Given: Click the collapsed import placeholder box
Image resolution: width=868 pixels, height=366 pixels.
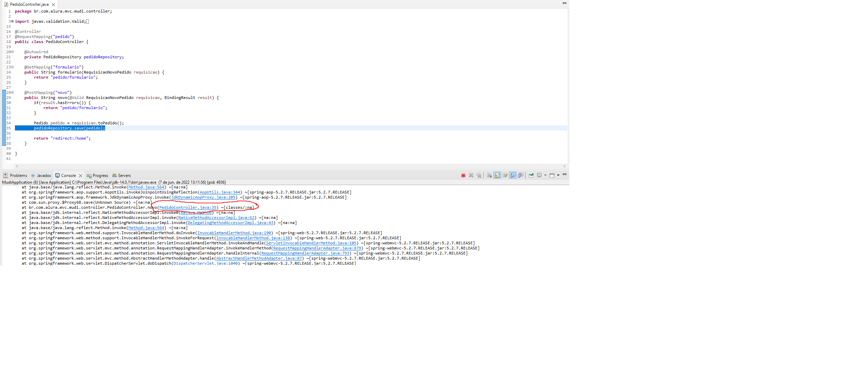Looking at the screenshot, I should point(87,21).
